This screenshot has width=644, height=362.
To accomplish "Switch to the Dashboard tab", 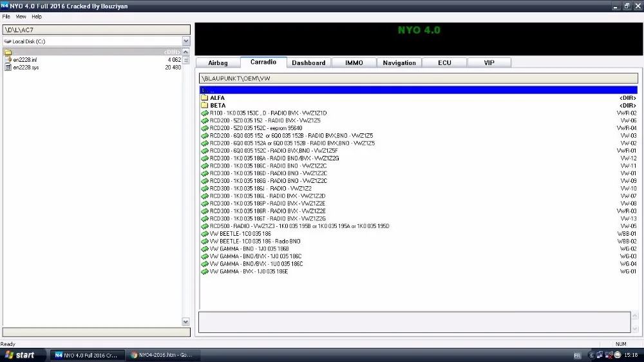I will pyautogui.click(x=308, y=63).
